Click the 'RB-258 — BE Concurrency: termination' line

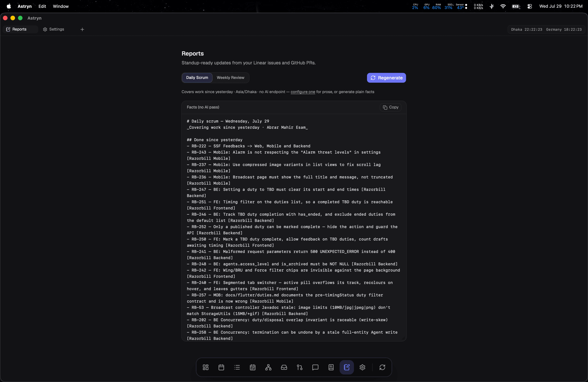point(292,335)
